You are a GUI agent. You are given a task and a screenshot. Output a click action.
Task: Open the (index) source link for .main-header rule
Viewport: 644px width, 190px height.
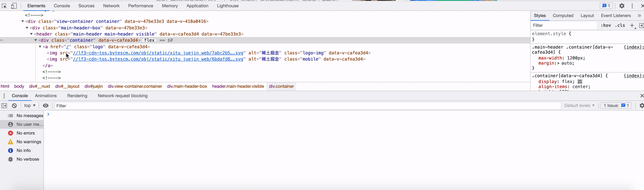(x=633, y=47)
